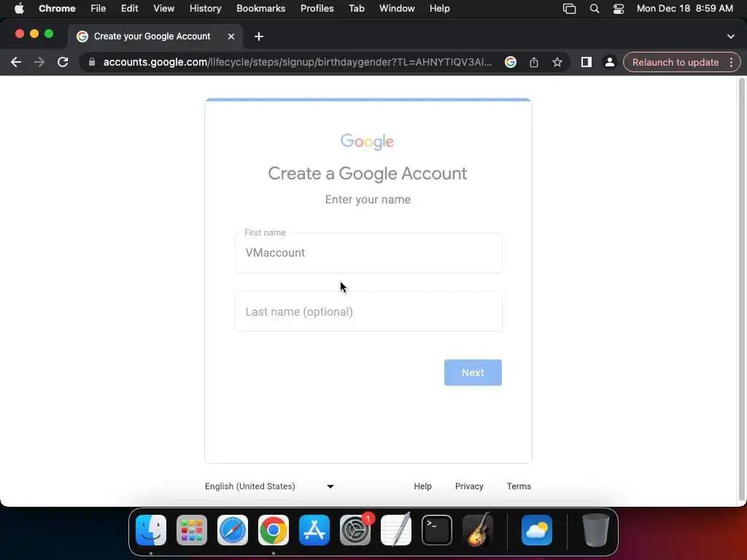Click the Google icon in address bar
The image size is (747, 560).
pos(510,63)
